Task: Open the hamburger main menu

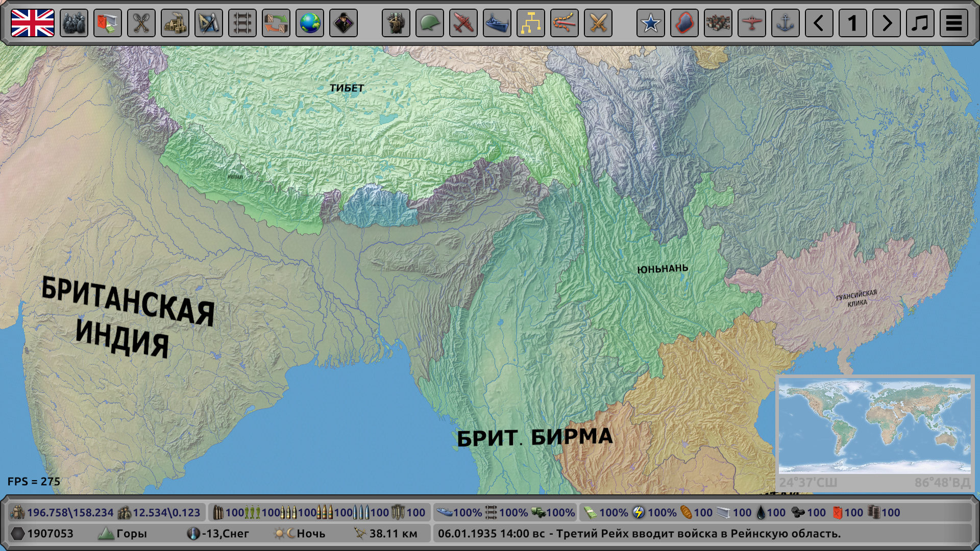Action: (x=954, y=23)
